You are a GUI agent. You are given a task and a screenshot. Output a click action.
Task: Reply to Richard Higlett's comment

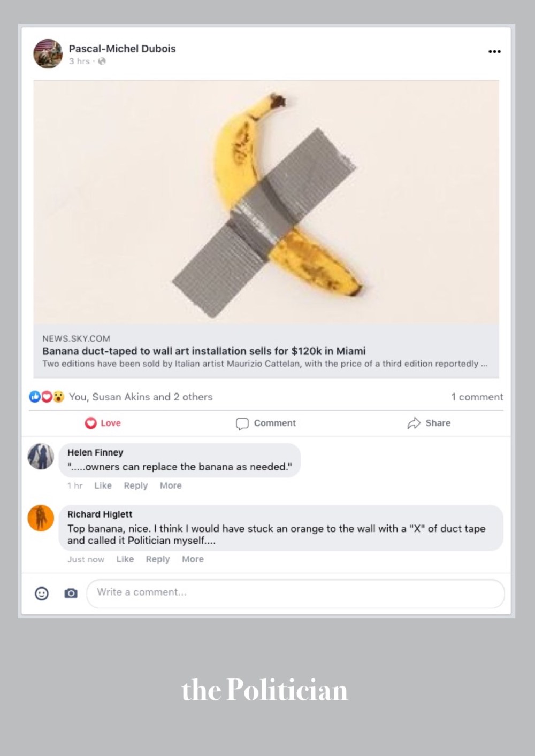point(158,559)
